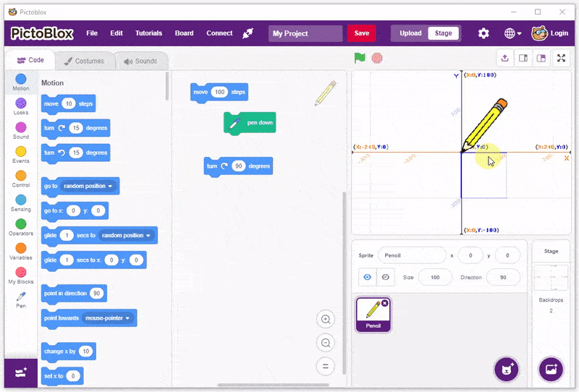The width and height of the screenshot is (579, 392).
Task: Open the language globe dropdown
Action: (x=513, y=33)
